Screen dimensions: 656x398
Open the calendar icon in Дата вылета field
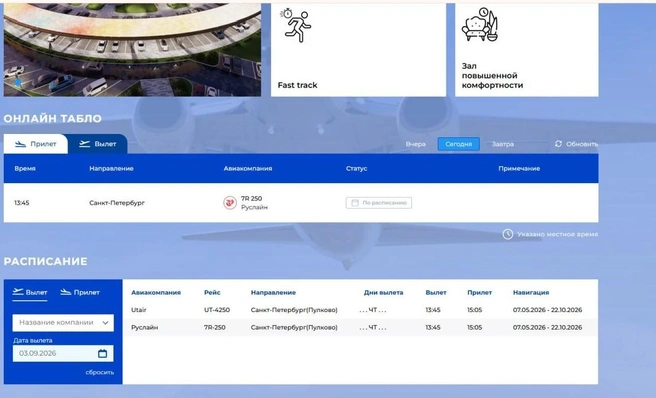(102, 354)
